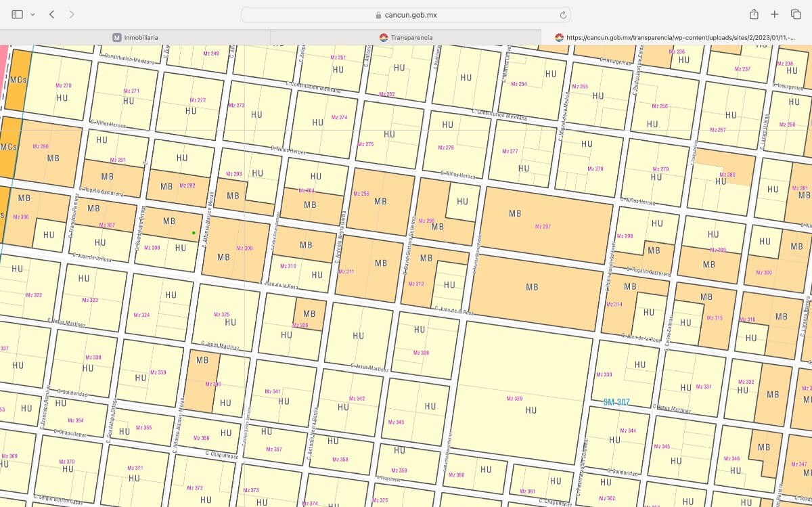Click the Mz 290 MB block
812x507 pixels.
pyautogui.click(x=49, y=154)
